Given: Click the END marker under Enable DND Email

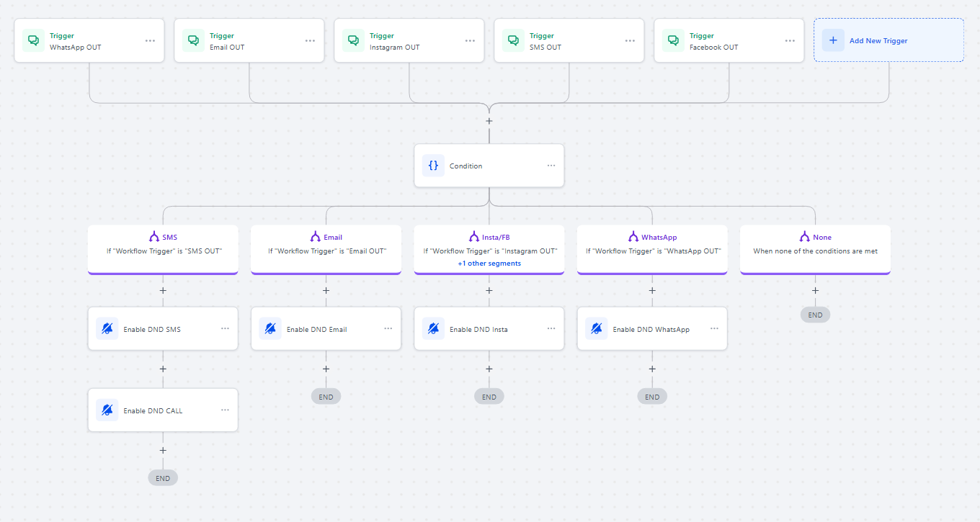Looking at the screenshot, I should [x=326, y=396].
